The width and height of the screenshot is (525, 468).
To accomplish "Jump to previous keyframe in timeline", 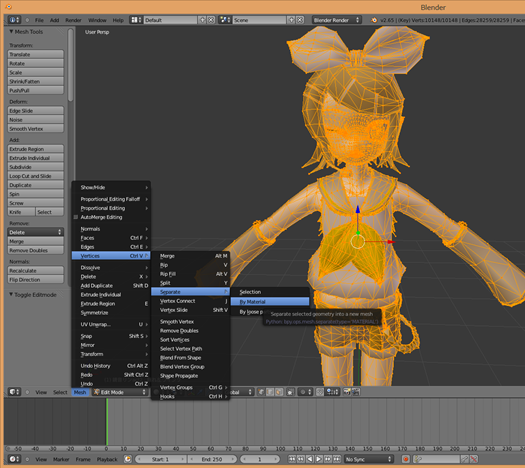I will pos(301,459).
